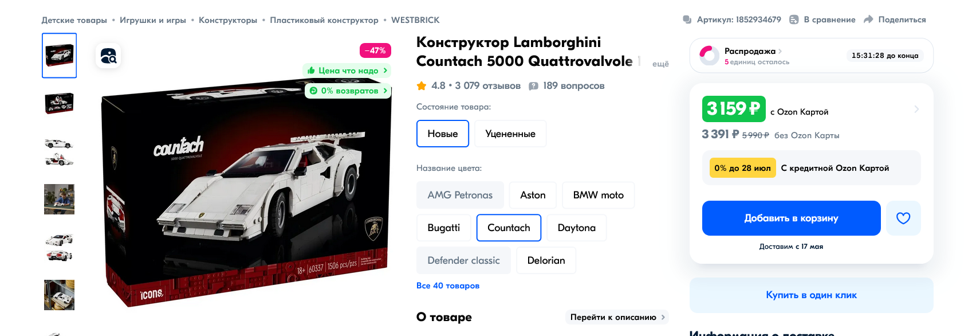
Task: Open the 189 вопросов chat icon
Action: click(533, 86)
